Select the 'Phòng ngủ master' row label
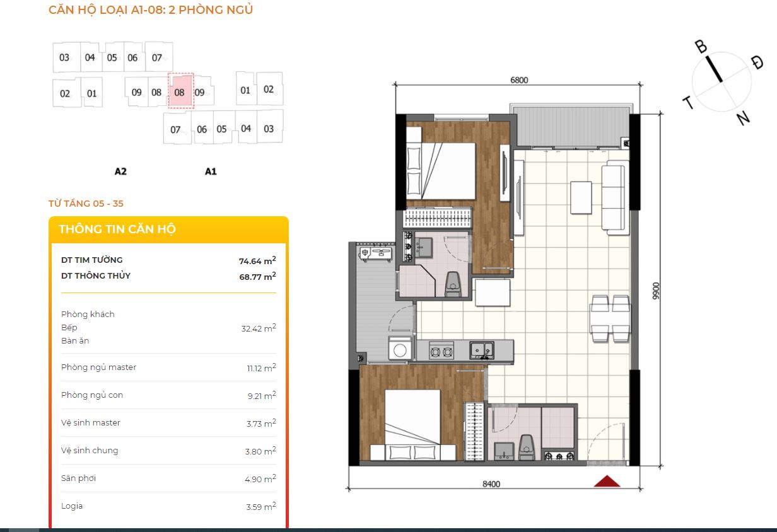Viewport: 777px width, 532px height. pos(99,367)
